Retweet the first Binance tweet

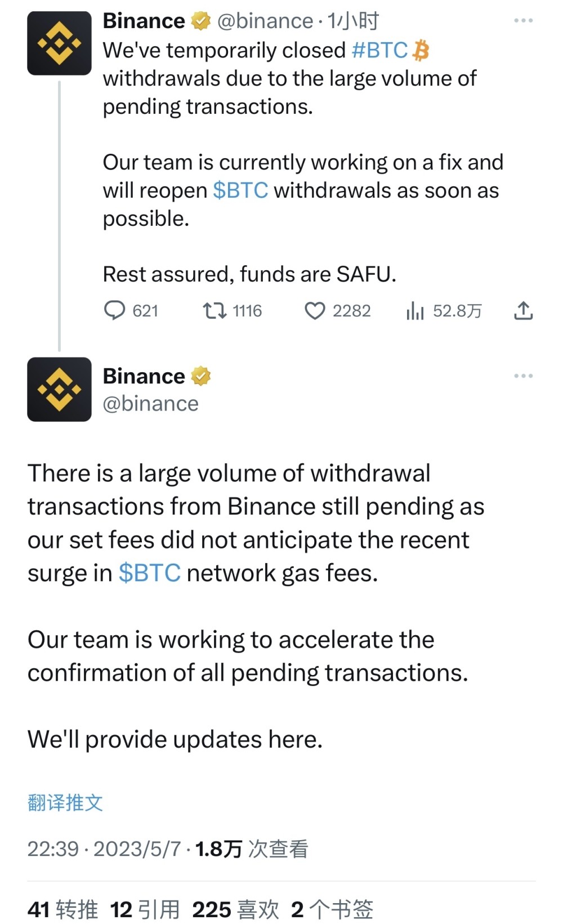click(x=215, y=310)
